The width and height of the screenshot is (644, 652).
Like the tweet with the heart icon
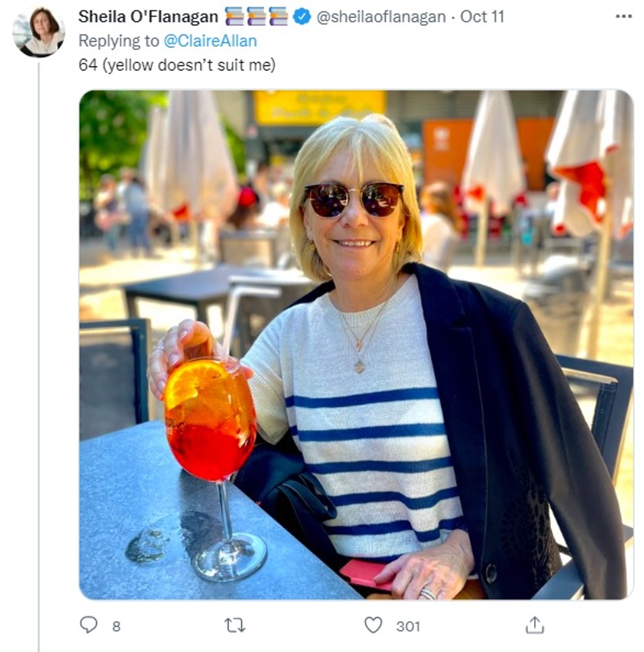click(373, 625)
